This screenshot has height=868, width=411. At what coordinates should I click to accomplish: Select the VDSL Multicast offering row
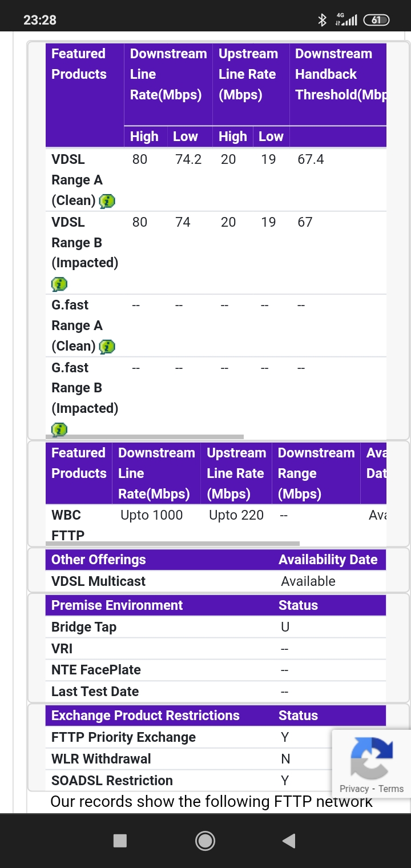tap(171, 581)
